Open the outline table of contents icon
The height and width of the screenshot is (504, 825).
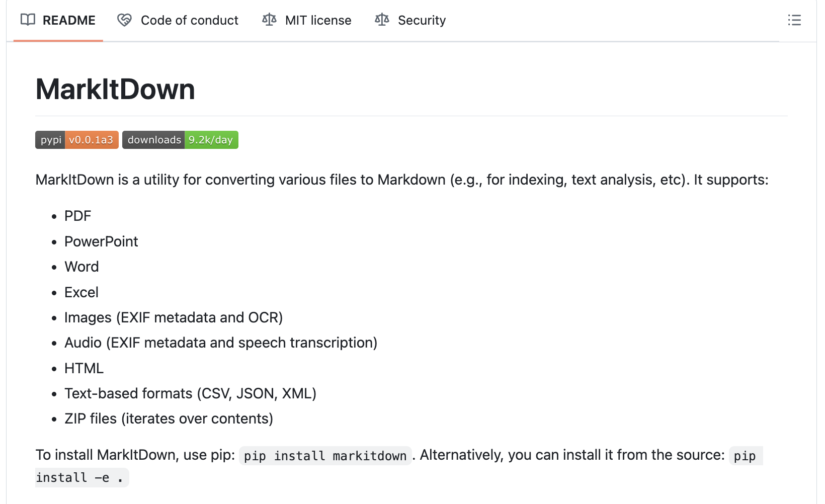coord(794,20)
